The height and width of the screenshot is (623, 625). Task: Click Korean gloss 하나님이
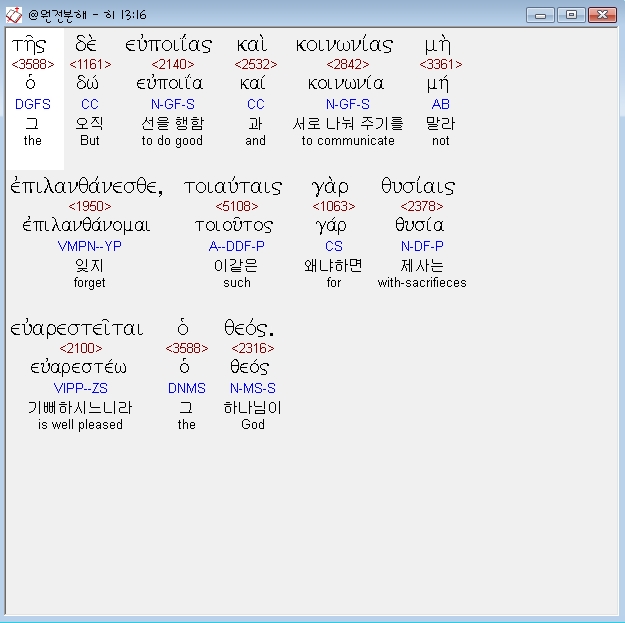coord(253,407)
